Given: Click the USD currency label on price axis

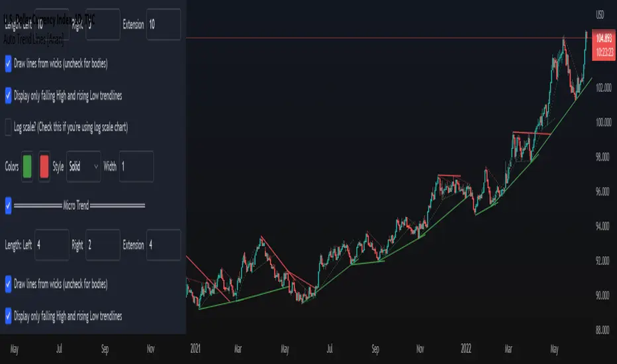Looking at the screenshot, I should [600, 15].
